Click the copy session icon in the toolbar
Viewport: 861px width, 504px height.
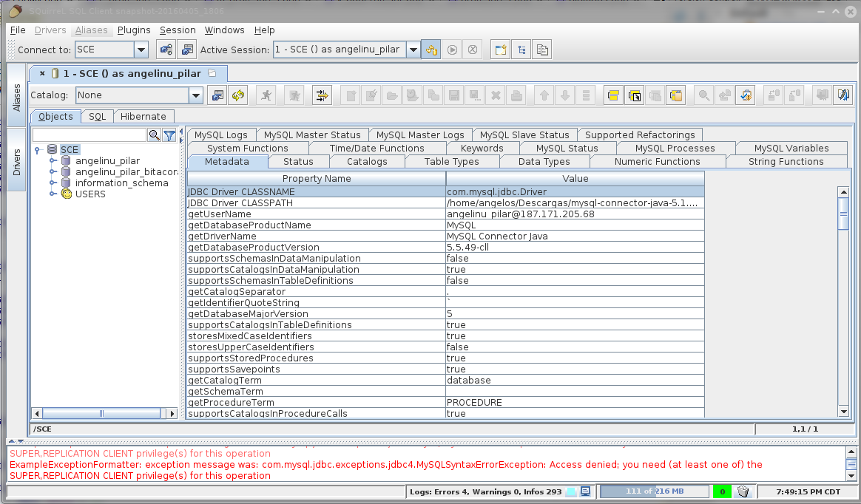[x=541, y=49]
